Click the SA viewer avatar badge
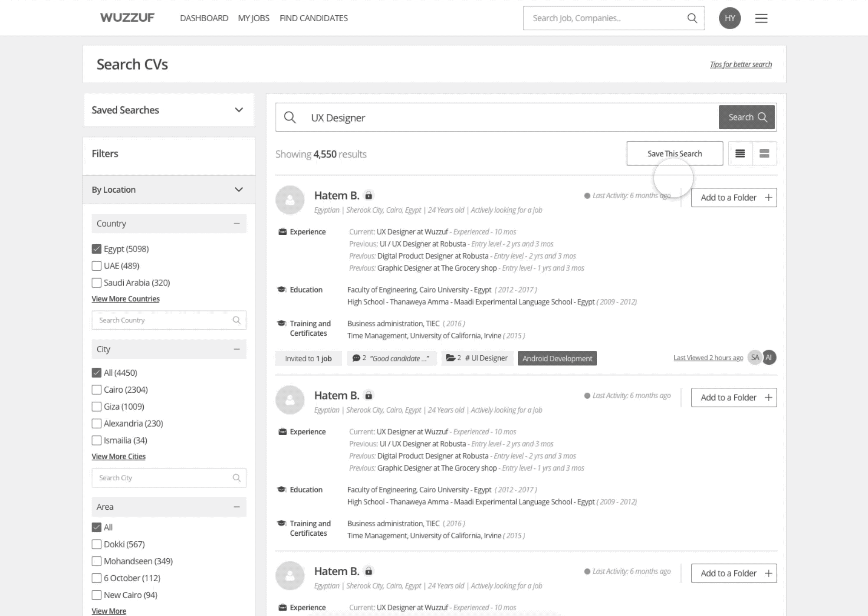868x616 pixels. click(755, 357)
